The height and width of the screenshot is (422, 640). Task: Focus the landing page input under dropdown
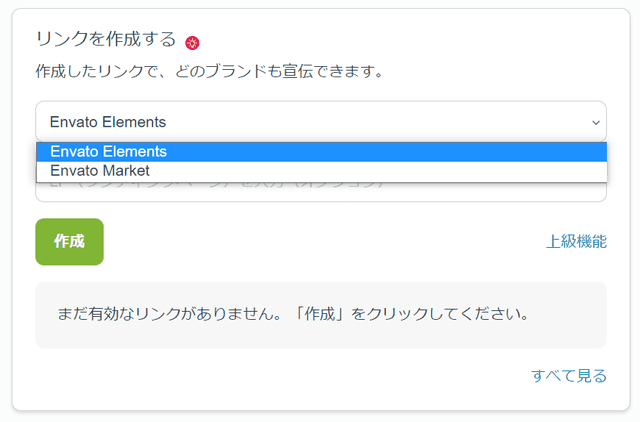coord(321,192)
